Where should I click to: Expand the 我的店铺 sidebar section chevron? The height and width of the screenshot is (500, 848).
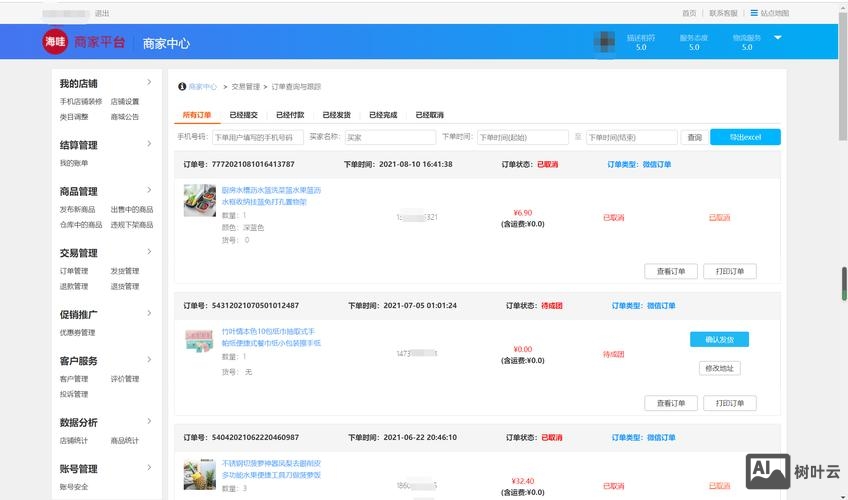pos(149,82)
